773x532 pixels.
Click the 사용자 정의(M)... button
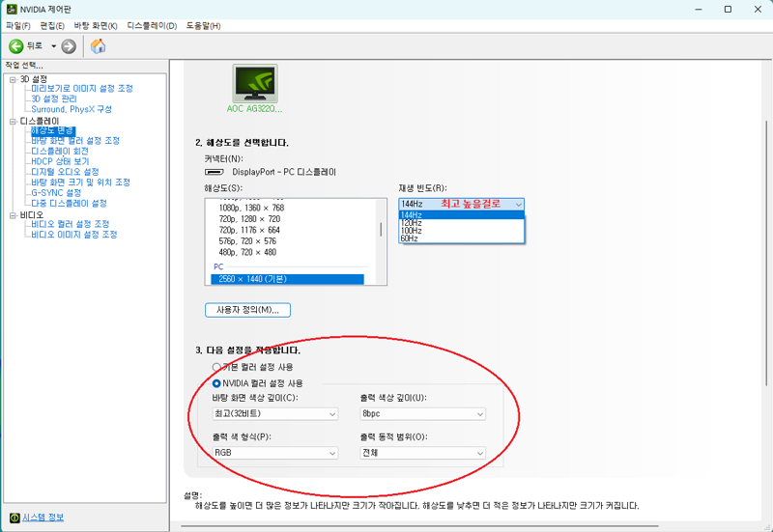click(x=247, y=310)
